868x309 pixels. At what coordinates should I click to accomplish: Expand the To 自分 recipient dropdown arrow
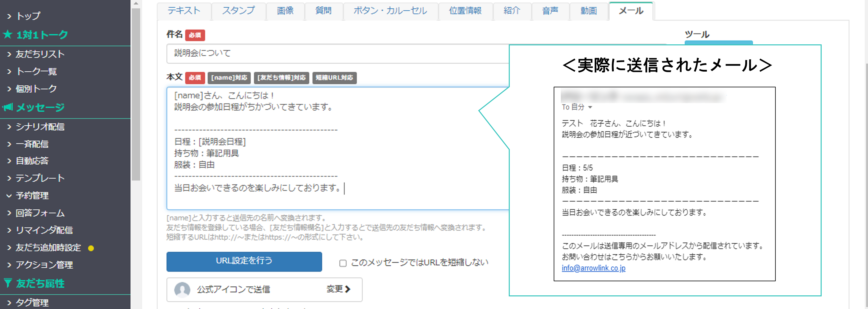tap(590, 107)
